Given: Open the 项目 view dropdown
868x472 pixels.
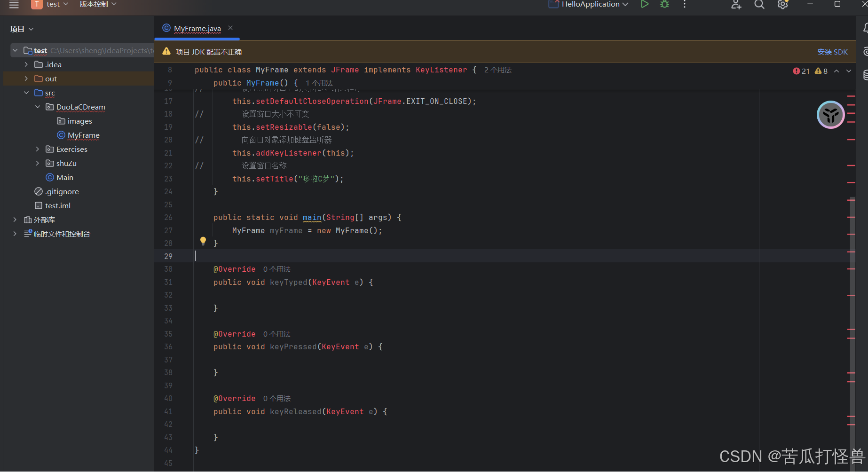Looking at the screenshot, I should (x=22, y=29).
